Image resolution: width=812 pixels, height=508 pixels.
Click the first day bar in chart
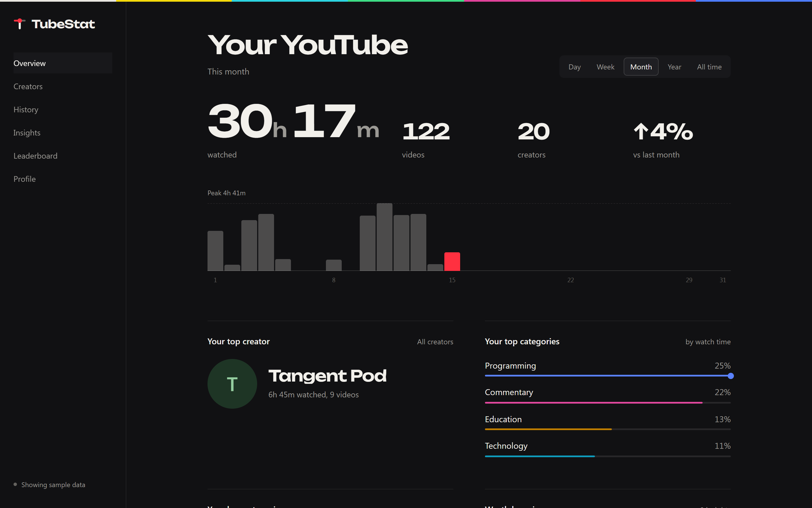click(215, 251)
